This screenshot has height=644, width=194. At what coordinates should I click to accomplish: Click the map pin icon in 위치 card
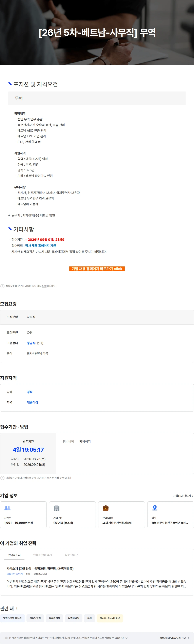pos(155,508)
